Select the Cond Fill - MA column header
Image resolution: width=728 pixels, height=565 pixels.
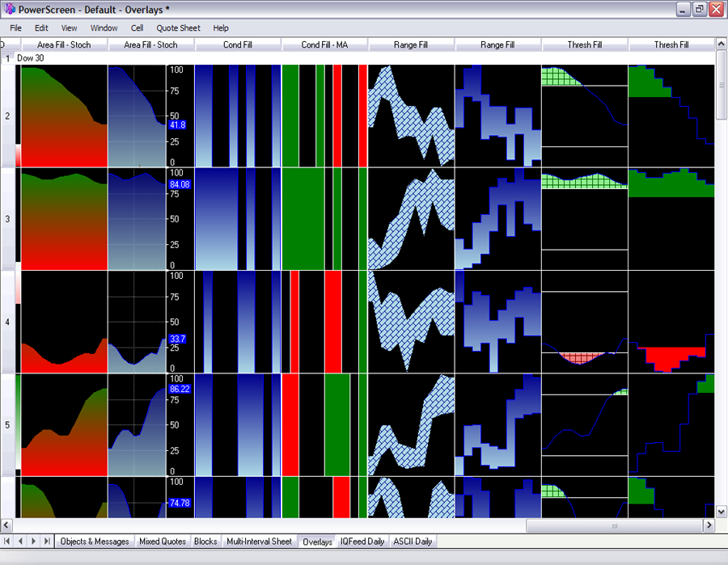tap(325, 44)
